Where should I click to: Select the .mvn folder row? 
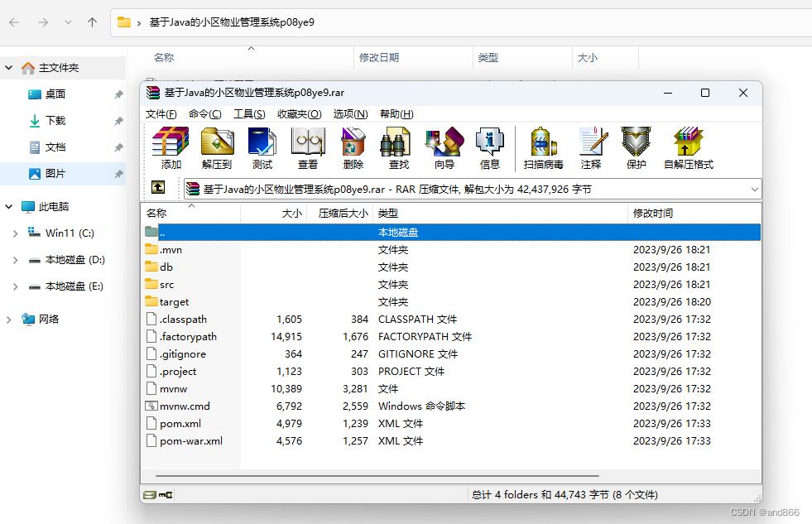coord(451,249)
